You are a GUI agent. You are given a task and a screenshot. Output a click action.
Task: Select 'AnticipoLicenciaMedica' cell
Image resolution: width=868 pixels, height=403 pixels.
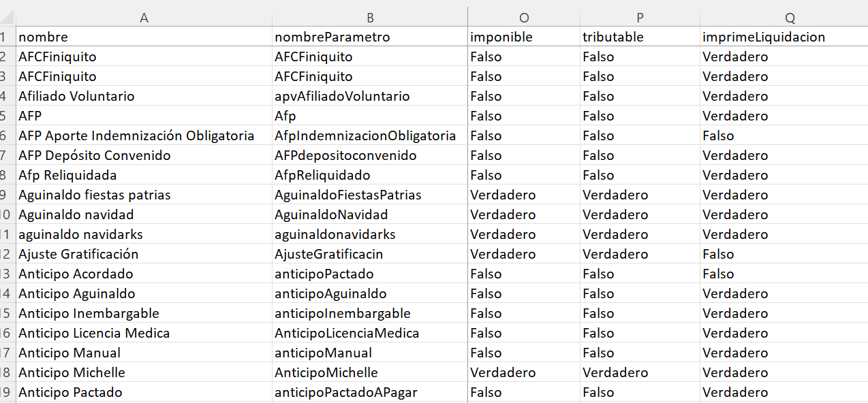coord(370,333)
